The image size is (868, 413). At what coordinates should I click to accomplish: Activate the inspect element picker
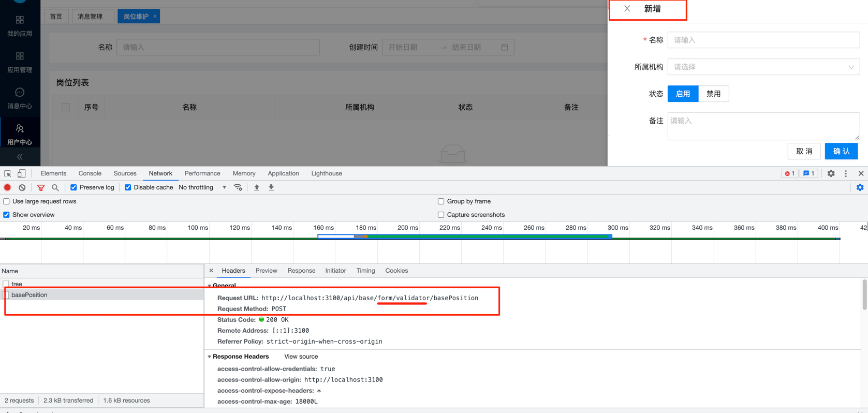(x=7, y=173)
